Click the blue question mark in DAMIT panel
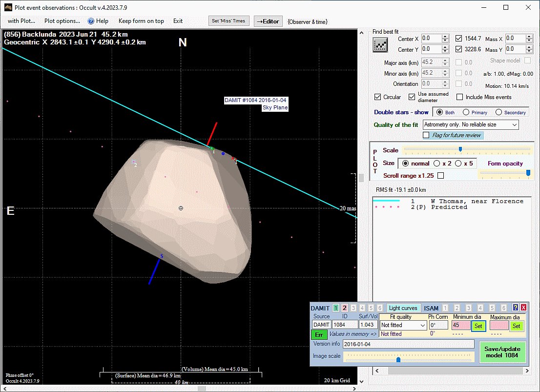This screenshot has width=540, height=392. (515, 308)
